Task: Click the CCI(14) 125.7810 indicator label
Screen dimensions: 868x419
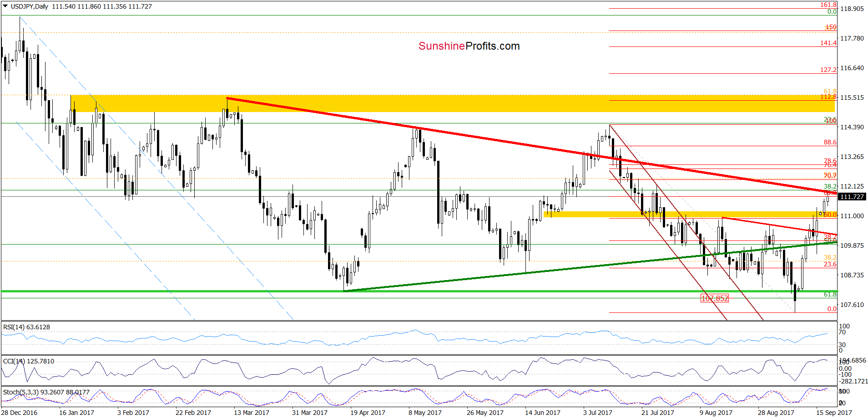Action: coord(29,361)
